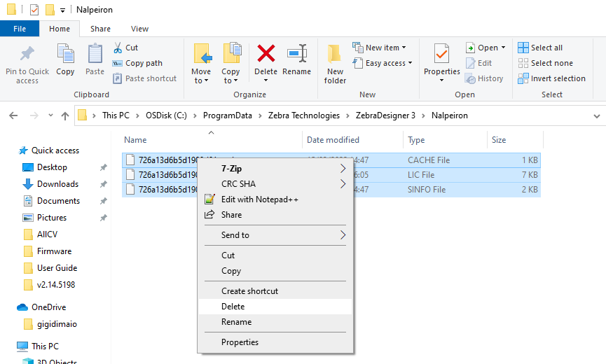606x364 pixels.
Task: Choose Share in the context menu
Action: [x=275, y=215]
